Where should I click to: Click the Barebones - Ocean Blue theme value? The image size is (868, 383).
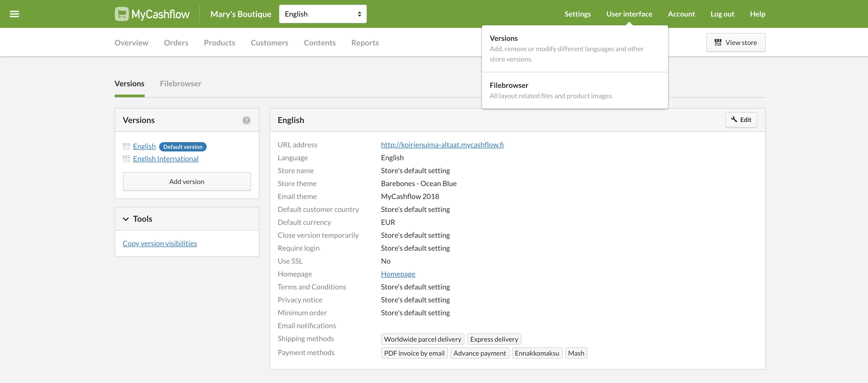[419, 183]
